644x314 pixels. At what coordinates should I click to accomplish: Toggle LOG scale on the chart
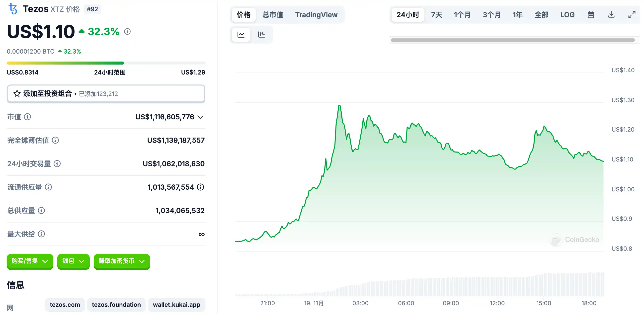point(567,15)
